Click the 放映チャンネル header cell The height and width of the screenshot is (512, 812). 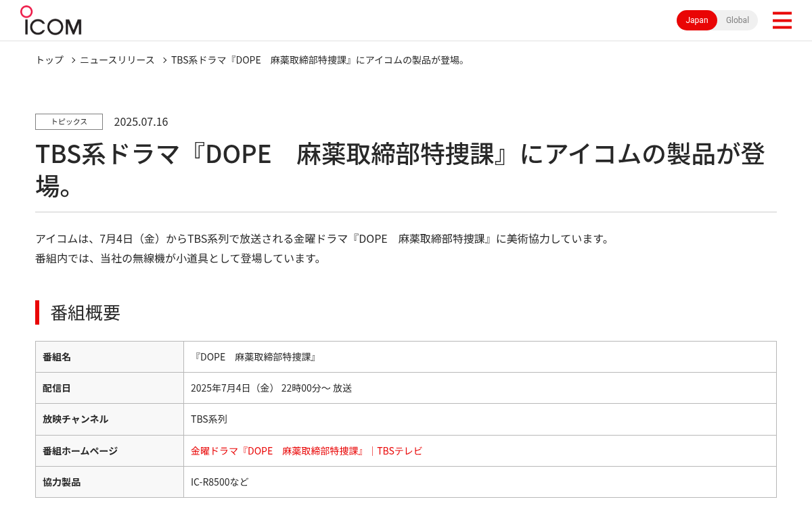pos(110,419)
